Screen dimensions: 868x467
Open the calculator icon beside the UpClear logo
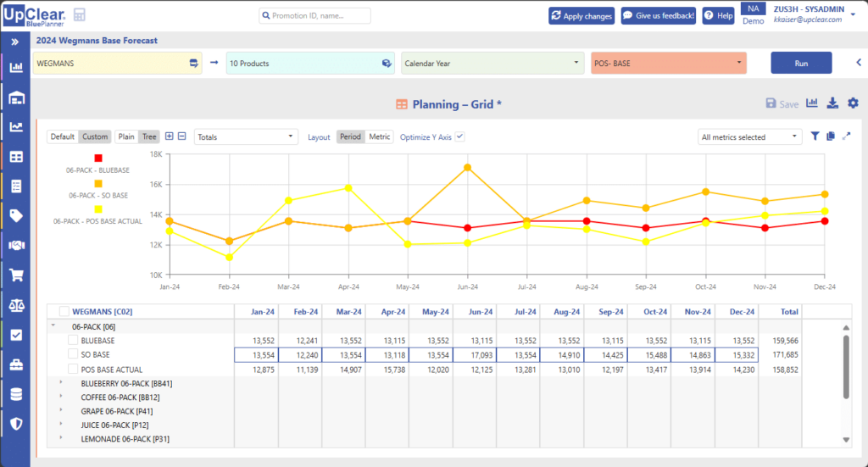pos(79,15)
